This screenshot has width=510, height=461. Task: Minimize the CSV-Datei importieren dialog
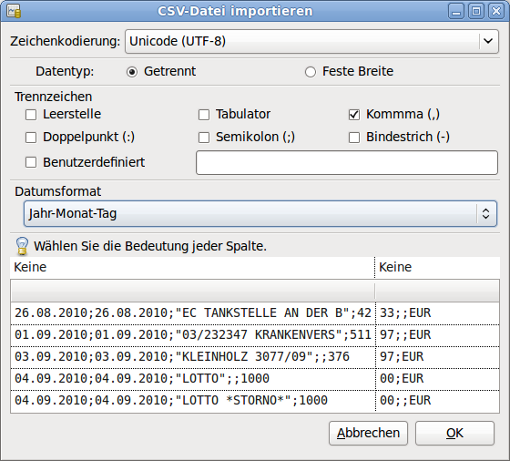pyautogui.click(x=456, y=11)
